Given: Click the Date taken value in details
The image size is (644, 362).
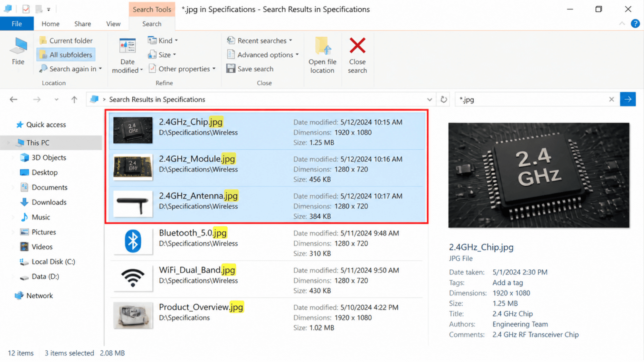Looking at the screenshot, I should (520, 272).
